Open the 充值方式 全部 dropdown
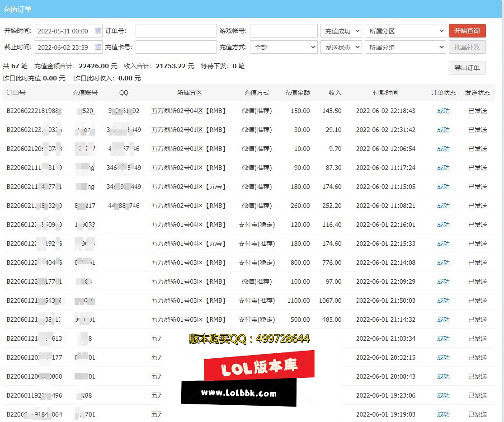The width and height of the screenshot is (504, 422). tap(284, 47)
